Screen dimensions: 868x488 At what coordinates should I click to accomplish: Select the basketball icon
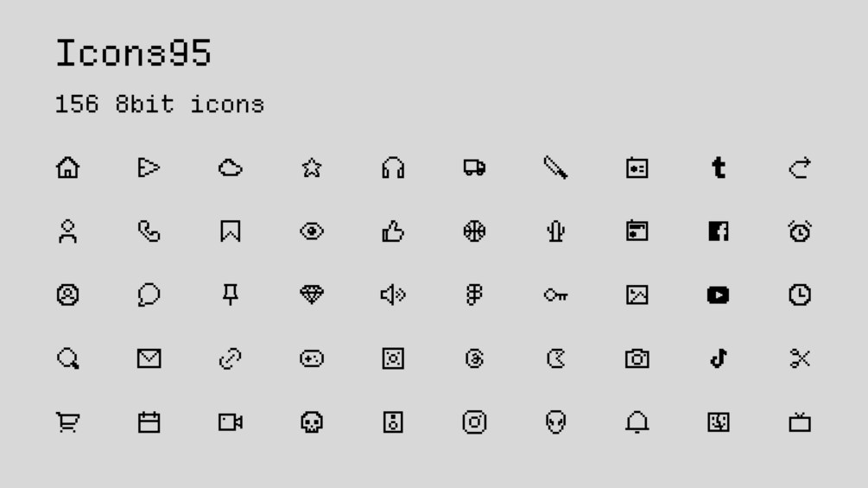coord(474,231)
